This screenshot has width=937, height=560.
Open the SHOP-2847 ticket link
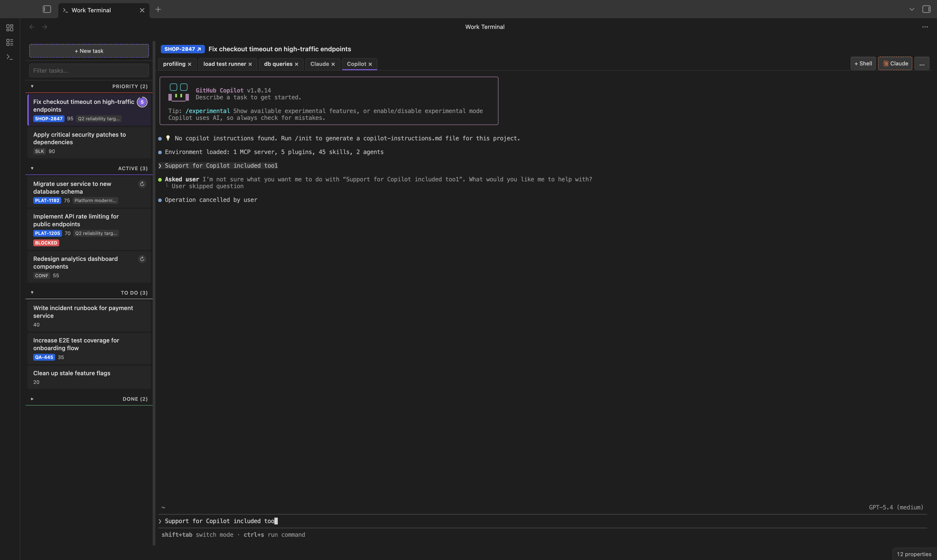[183, 49]
